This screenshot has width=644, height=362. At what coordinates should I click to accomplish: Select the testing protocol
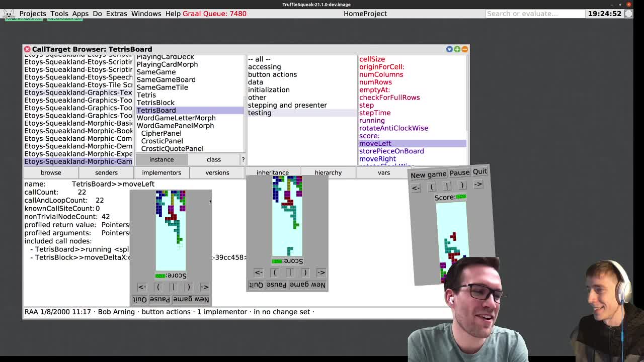point(302,113)
